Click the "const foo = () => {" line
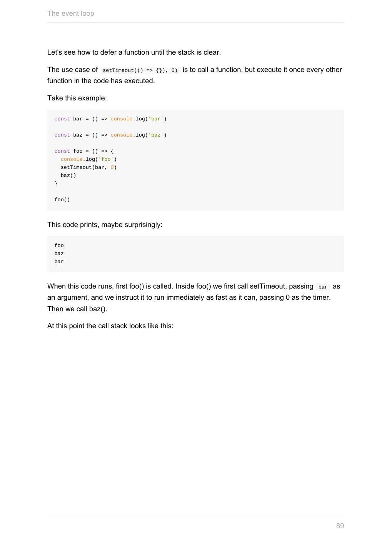This screenshot has width=392, height=554. 84,151
